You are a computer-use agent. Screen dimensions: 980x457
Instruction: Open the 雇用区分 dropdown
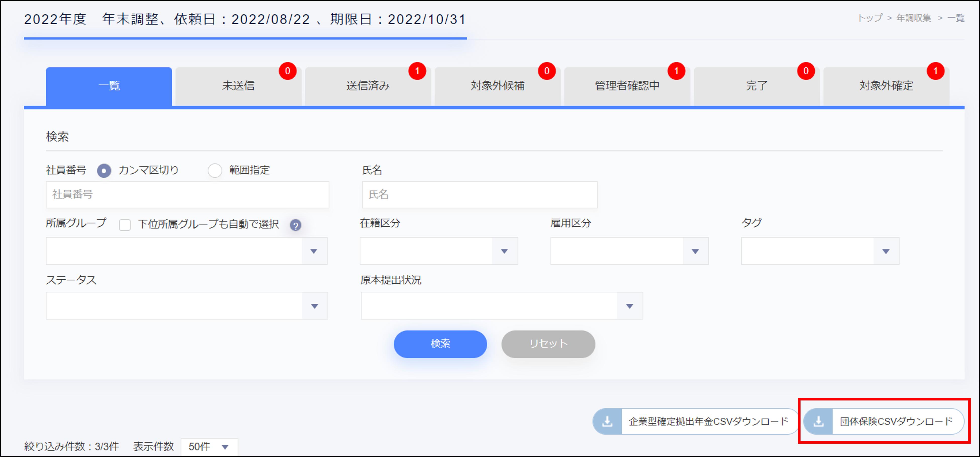pos(629,251)
